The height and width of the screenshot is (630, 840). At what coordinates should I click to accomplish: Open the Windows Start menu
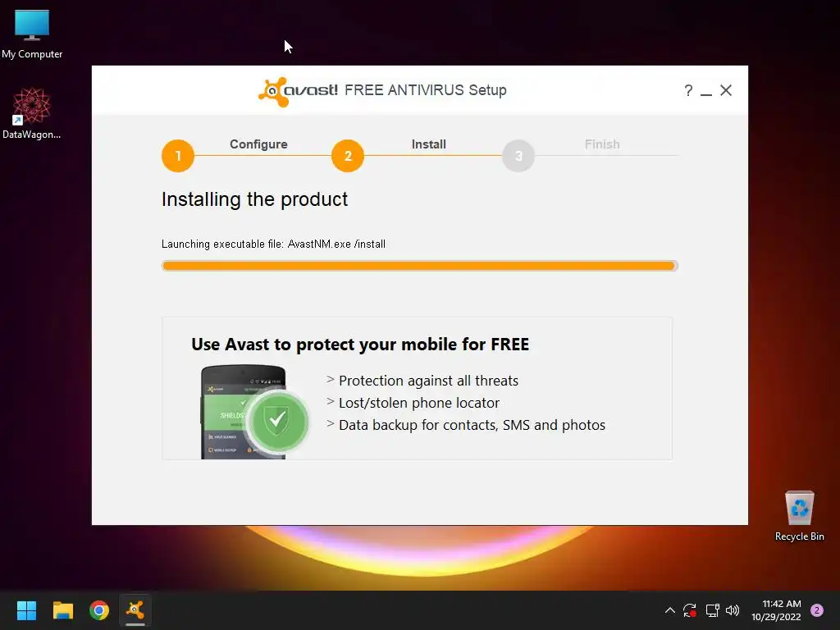point(26,610)
